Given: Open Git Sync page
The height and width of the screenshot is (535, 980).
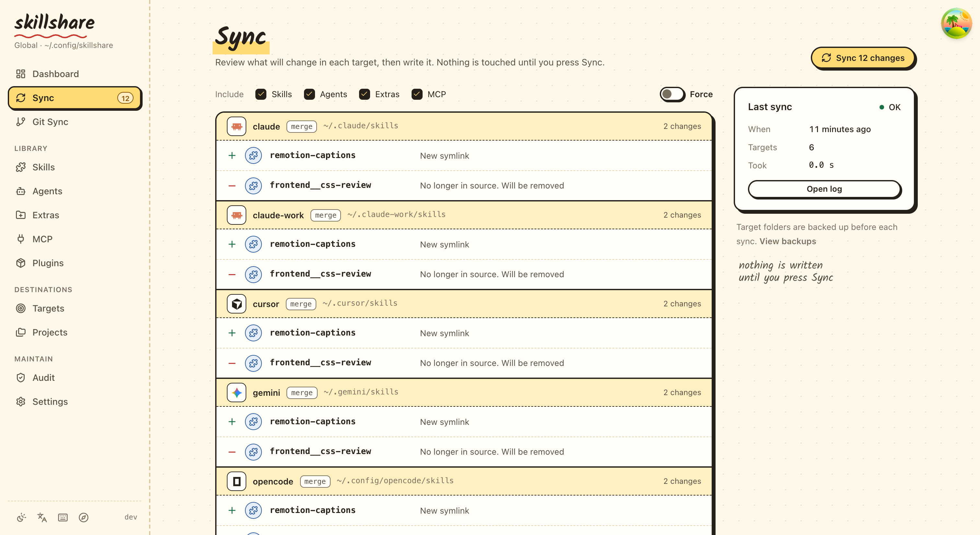Looking at the screenshot, I should click(x=75, y=122).
